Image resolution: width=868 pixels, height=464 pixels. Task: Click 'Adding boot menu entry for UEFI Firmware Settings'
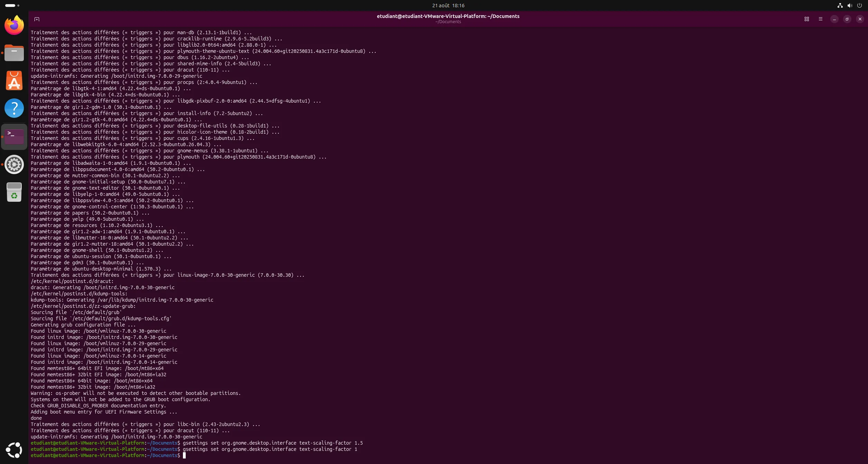coord(104,412)
